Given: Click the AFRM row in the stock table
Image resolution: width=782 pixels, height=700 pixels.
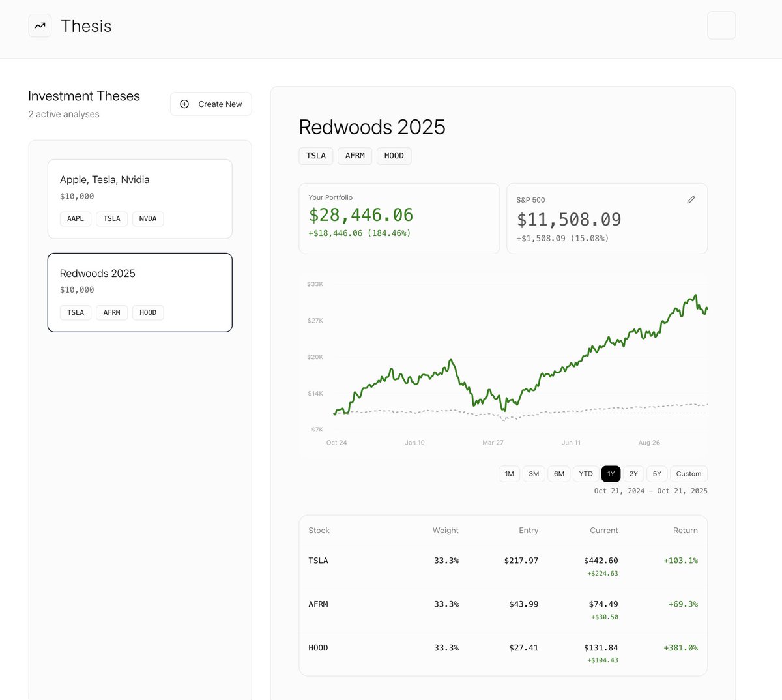Looking at the screenshot, I should (503, 611).
